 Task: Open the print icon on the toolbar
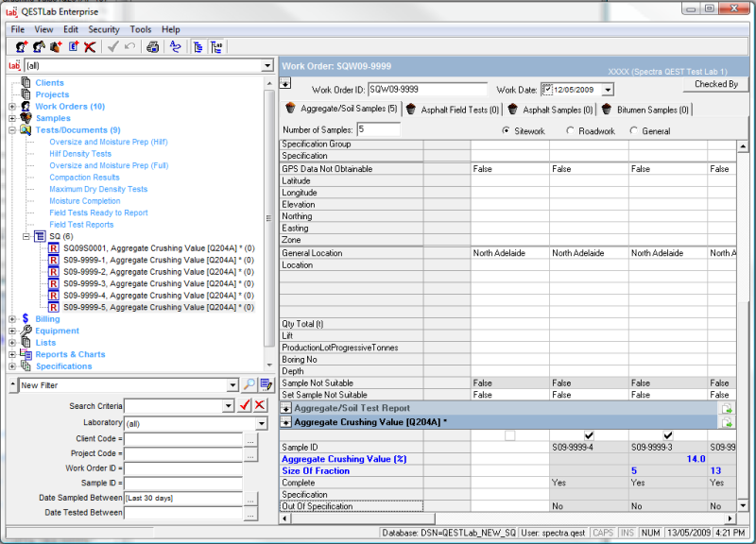152,46
